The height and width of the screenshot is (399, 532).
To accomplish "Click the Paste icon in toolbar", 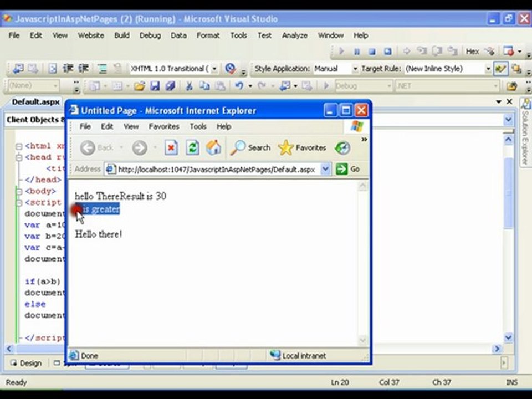I will (x=220, y=86).
